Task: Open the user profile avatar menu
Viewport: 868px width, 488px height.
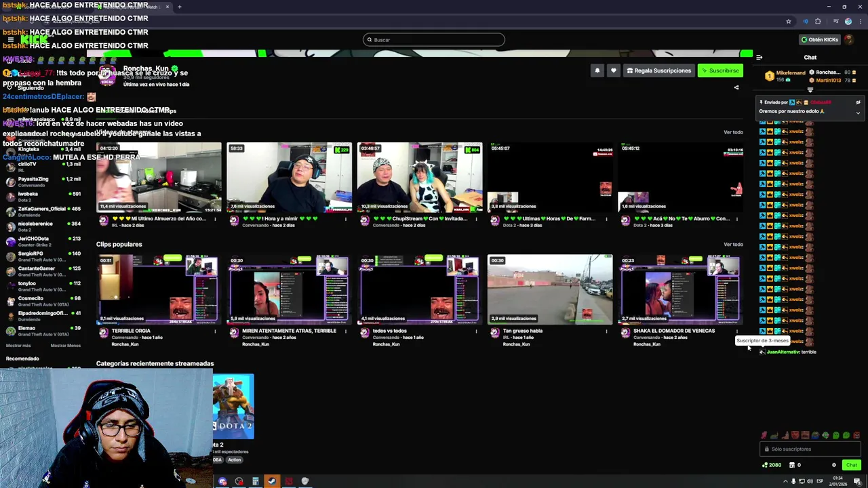Action: tap(850, 40)
